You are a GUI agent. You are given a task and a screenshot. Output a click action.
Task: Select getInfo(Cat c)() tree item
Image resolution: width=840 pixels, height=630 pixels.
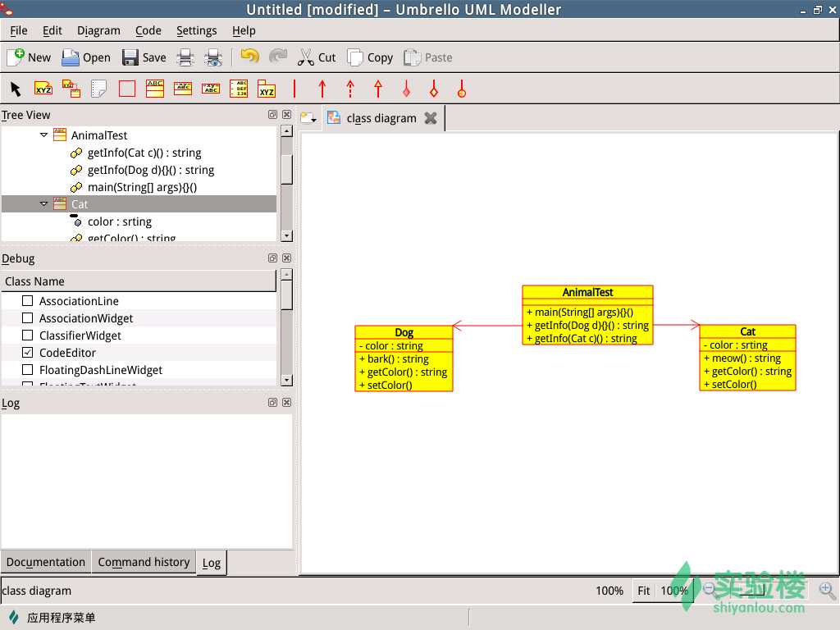144,153
